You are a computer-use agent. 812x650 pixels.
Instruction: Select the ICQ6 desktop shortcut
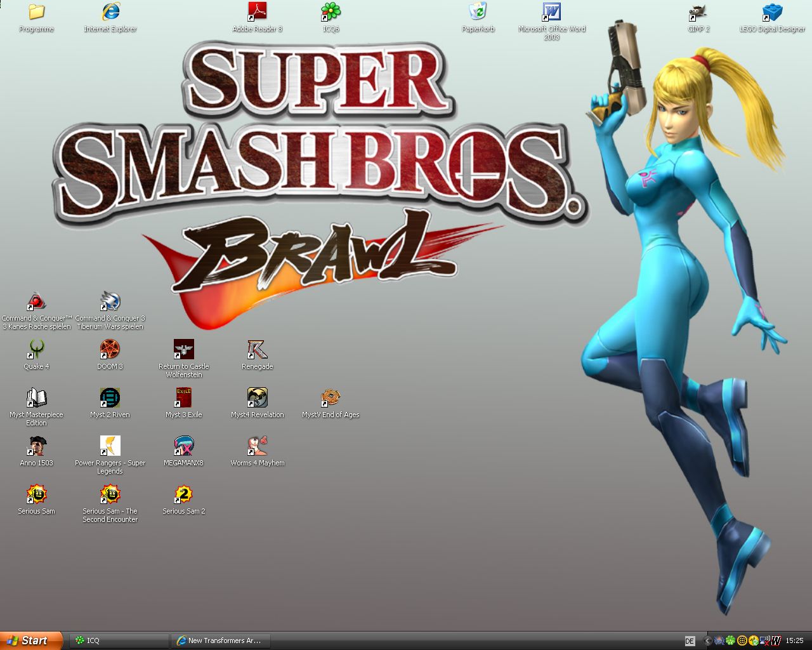[331, 12]
